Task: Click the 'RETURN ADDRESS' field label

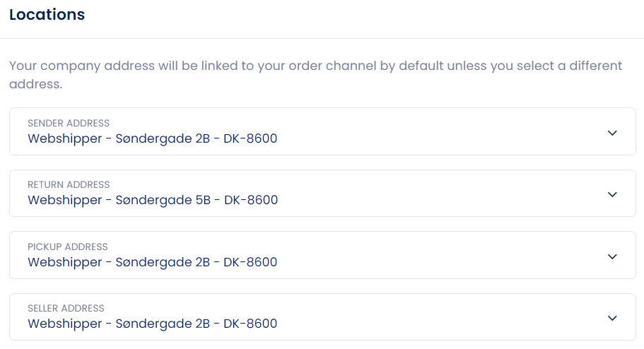Action: [69, 184]
